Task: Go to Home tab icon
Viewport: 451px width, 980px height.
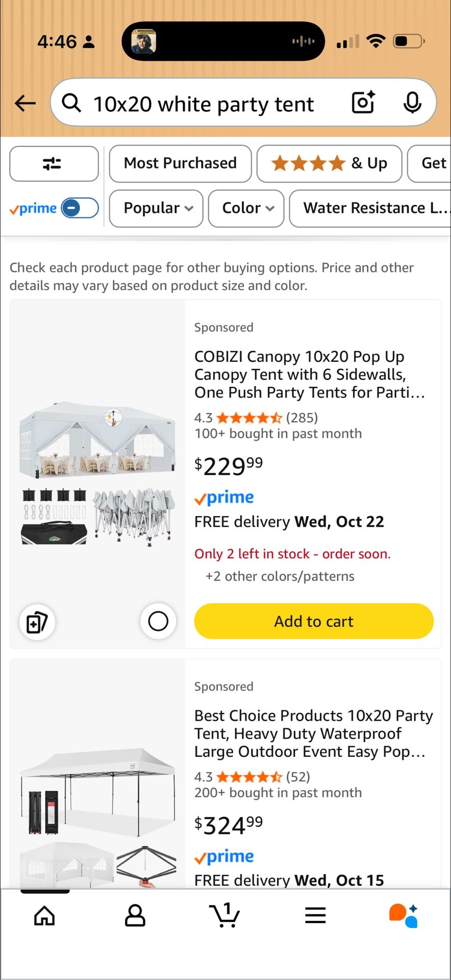Action: click(x=44, y=916)
